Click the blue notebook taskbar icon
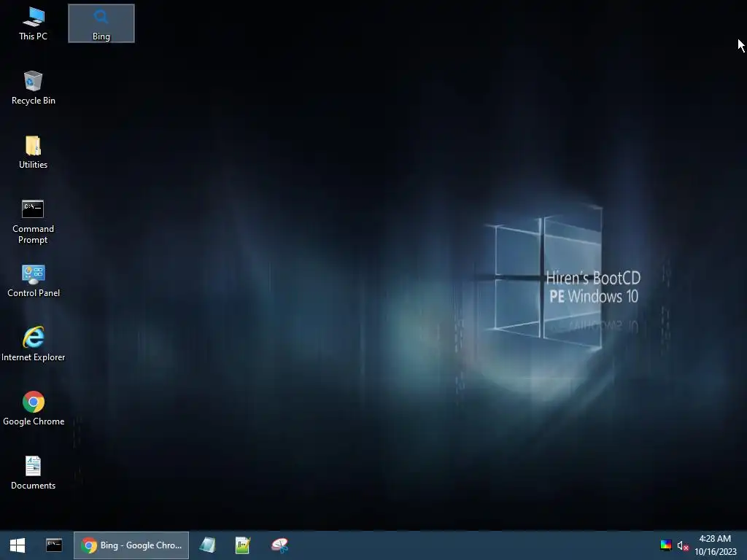 pos(207,545)
